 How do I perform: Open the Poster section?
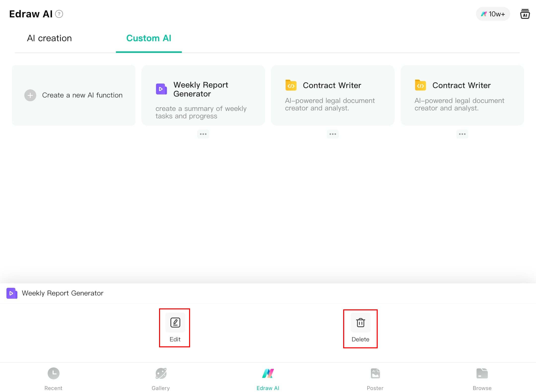[x=375, y=378]
